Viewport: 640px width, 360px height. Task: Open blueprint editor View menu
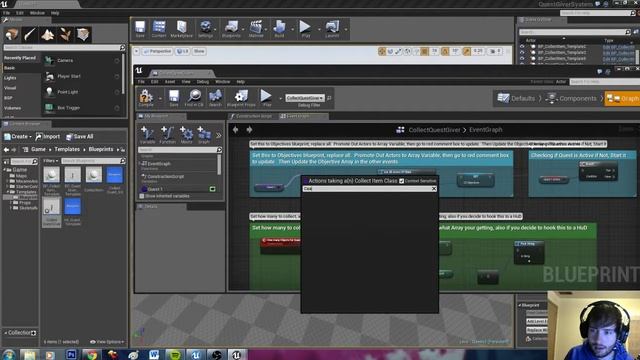(x=186, y=82)
